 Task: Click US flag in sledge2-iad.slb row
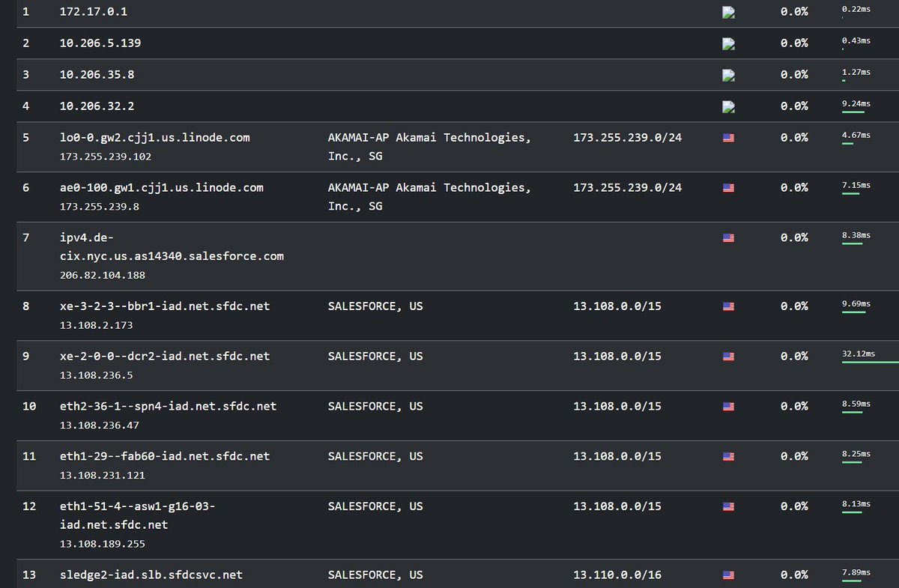pos(728,575)
